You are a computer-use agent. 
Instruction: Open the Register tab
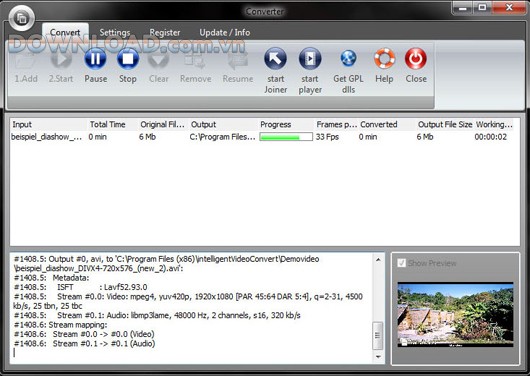[165, 32]
